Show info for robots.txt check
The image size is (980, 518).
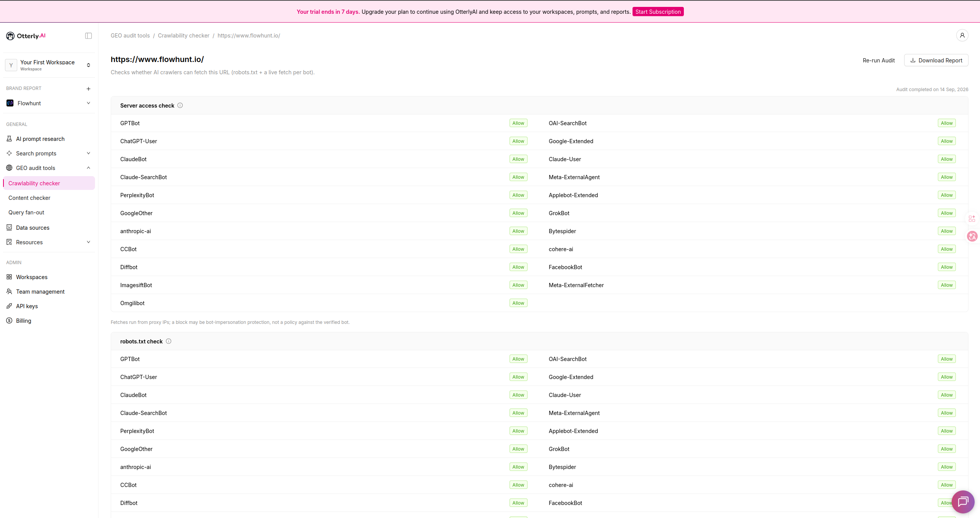point(169,341)
